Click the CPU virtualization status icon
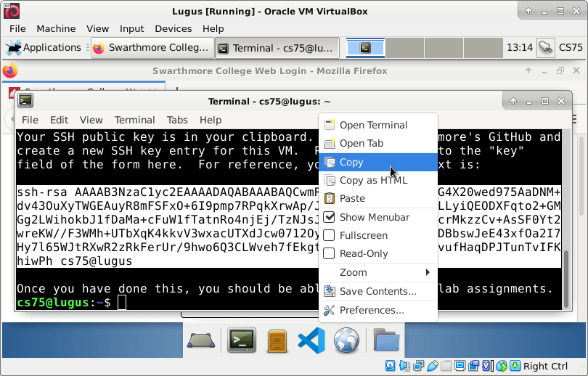 coord(487,366)
